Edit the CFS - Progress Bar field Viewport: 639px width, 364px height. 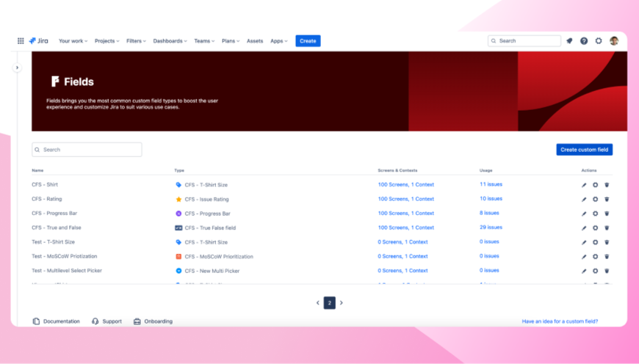tap(584, 214)
